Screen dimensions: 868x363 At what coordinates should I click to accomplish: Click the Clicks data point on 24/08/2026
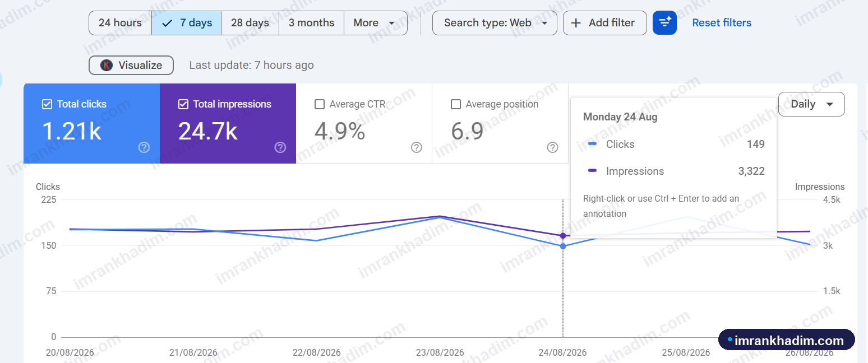563,246
